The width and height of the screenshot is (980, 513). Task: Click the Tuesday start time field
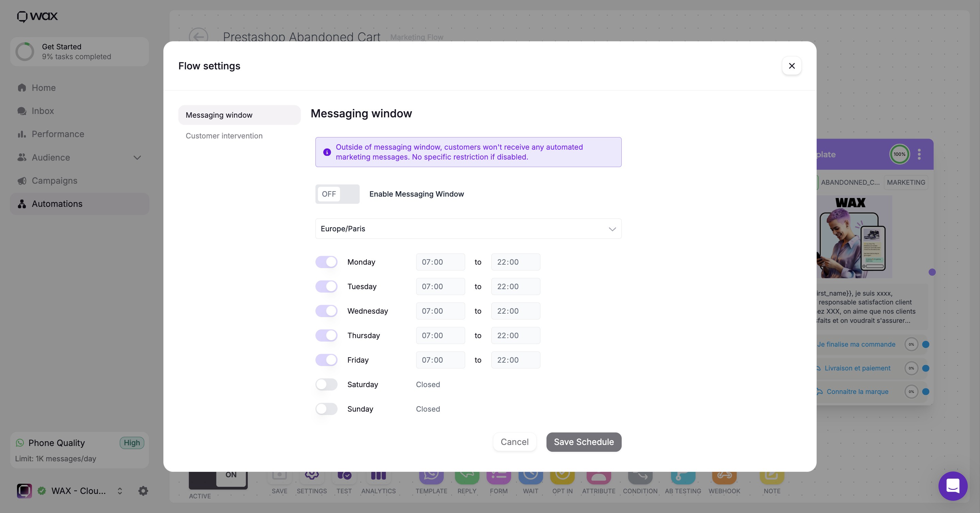pos(440,286)
